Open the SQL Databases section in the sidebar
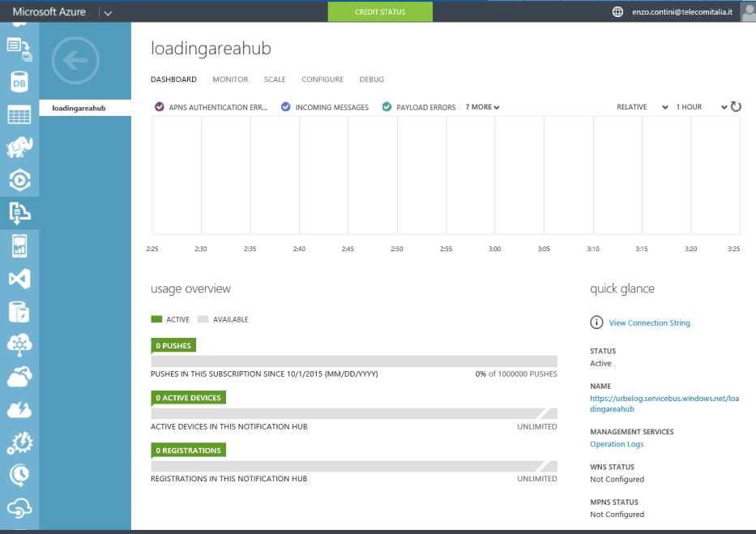Image resolution: width=756 pixels, height=534 pixels. [19, 81]
